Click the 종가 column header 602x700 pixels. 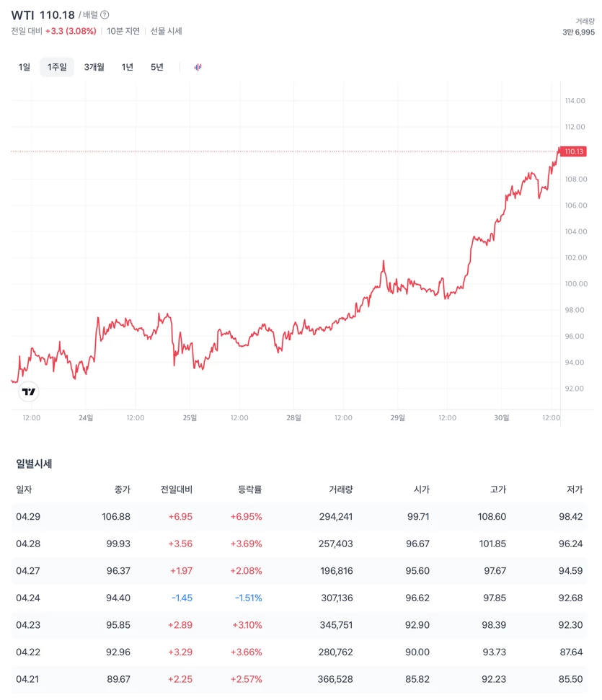[x=123, y=489]
